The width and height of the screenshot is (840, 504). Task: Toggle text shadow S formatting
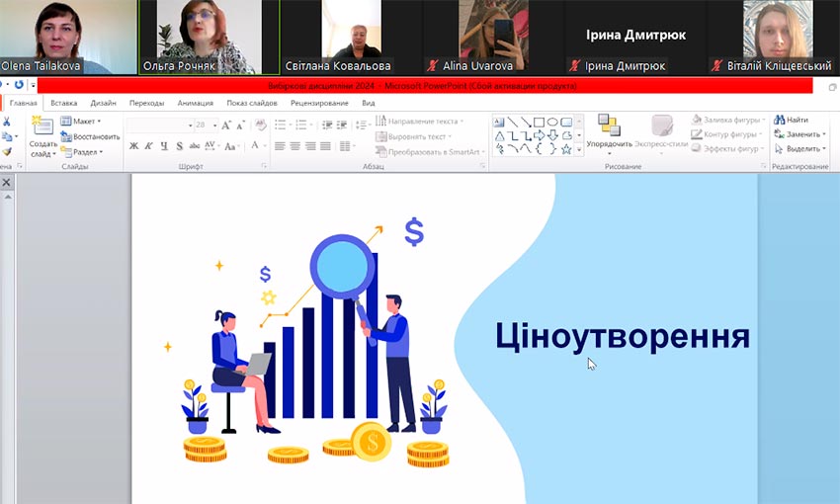point(180,145)
